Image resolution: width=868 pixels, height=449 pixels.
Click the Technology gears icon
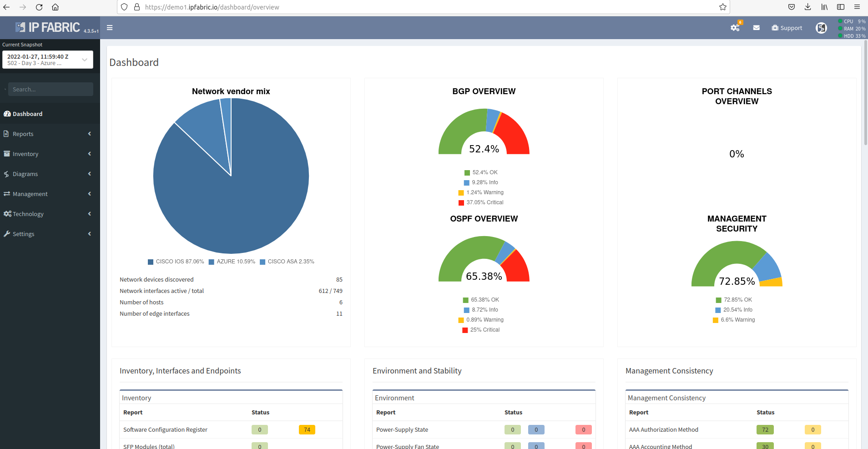coord(7,214)
